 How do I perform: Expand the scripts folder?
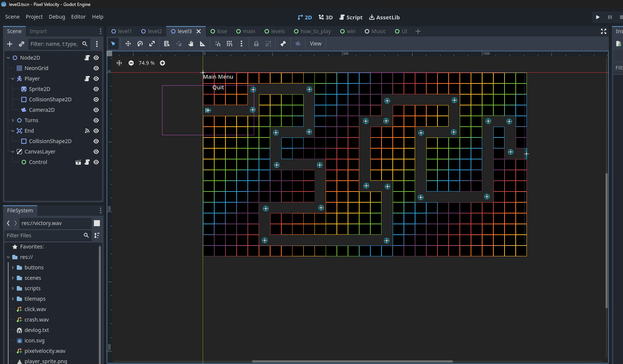point(13,288)
